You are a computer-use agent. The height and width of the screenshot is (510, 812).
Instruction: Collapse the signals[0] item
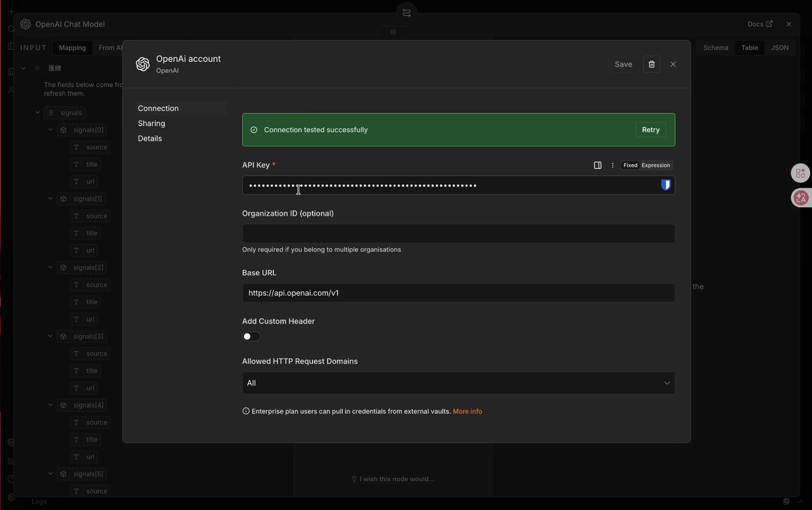50,130
